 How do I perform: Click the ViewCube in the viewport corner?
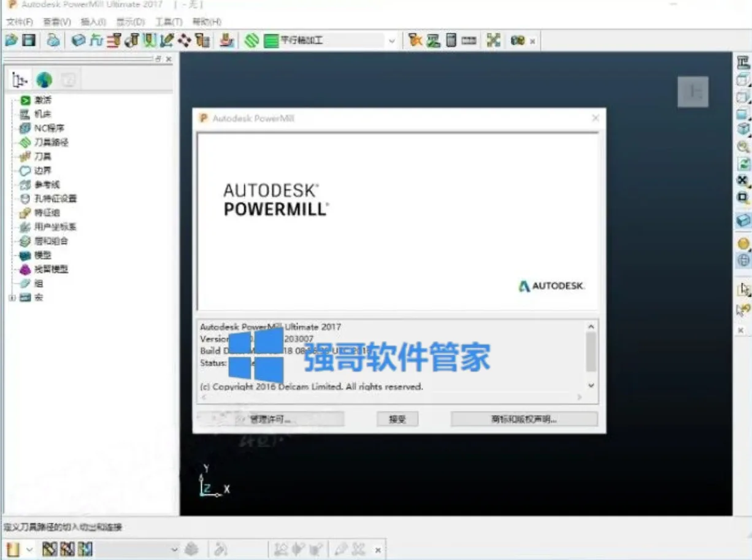click(693, 92)
